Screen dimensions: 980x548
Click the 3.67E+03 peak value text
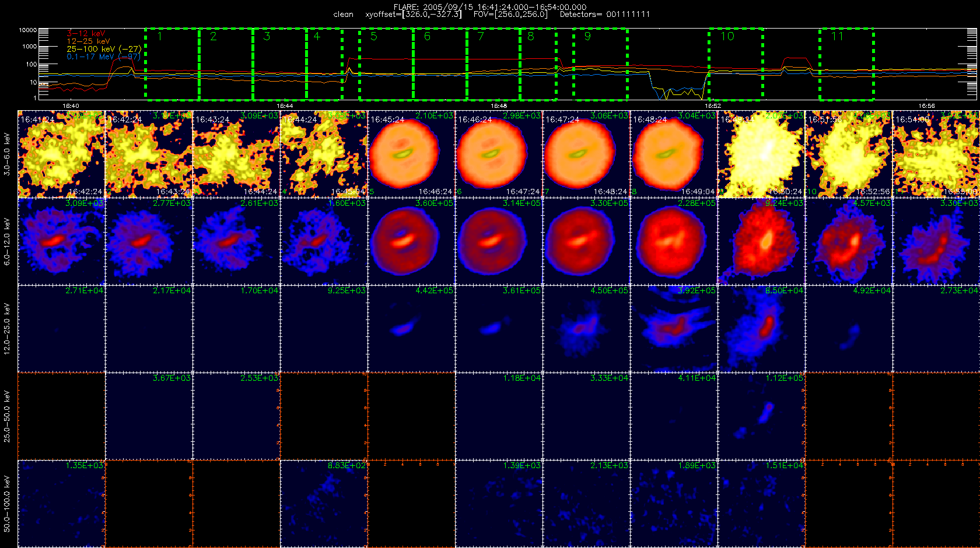[x=172, y=378]
